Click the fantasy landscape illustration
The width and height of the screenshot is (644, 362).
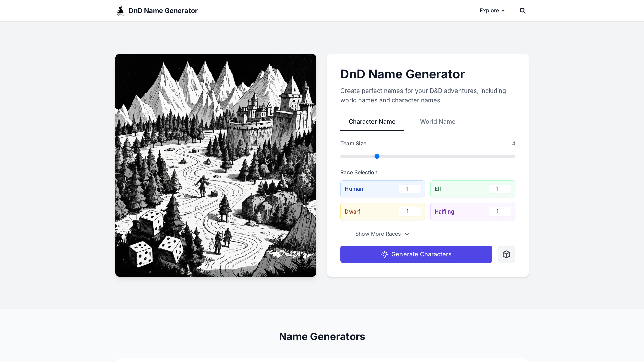pyautogui.click(x=216, y=165)
